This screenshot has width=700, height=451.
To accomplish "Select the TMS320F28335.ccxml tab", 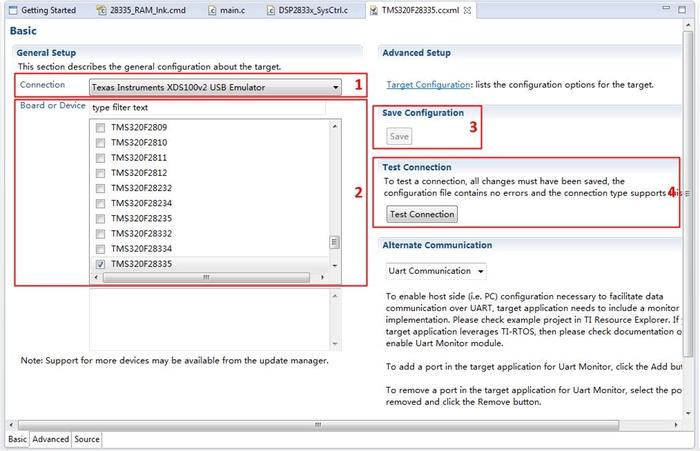I will coord(420,10).
